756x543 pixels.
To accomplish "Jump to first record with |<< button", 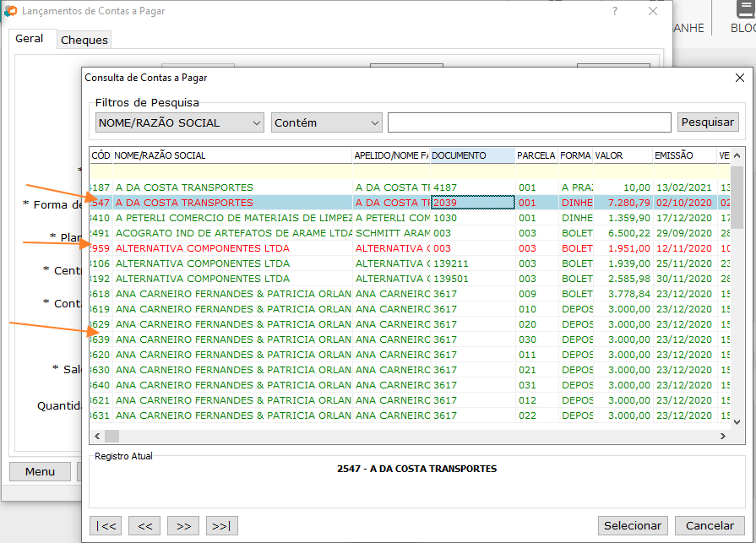I will 106,525.
